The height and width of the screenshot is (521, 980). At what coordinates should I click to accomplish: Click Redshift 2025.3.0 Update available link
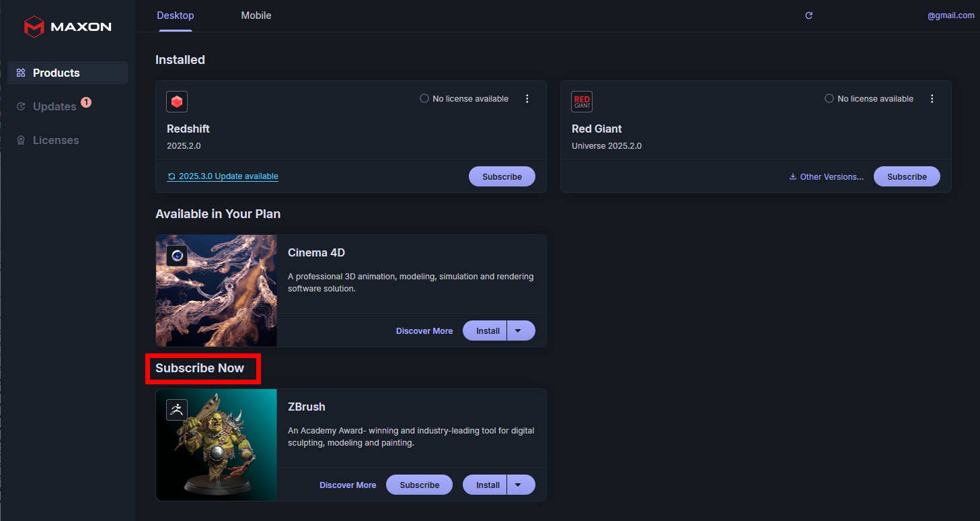coord(223,176)
